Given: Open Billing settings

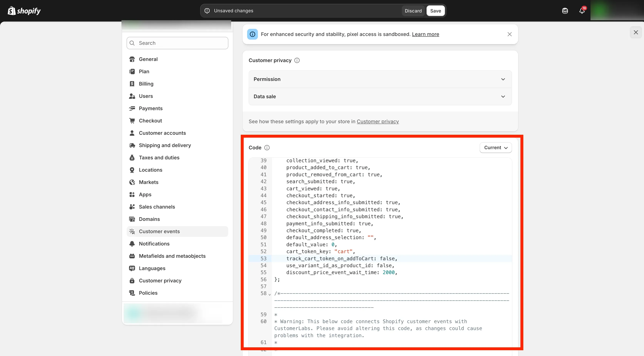Looking at the screenshot, I should click(177, 84).
